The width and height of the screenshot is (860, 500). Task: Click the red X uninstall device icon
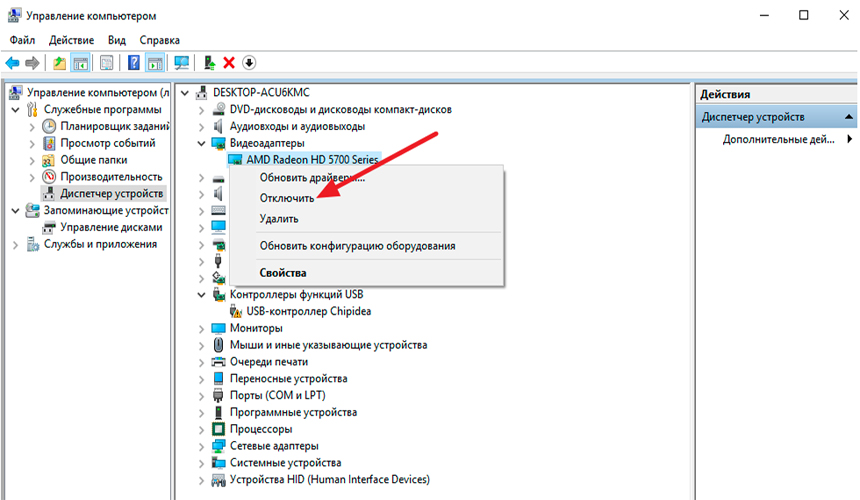(x=229, y=63)
